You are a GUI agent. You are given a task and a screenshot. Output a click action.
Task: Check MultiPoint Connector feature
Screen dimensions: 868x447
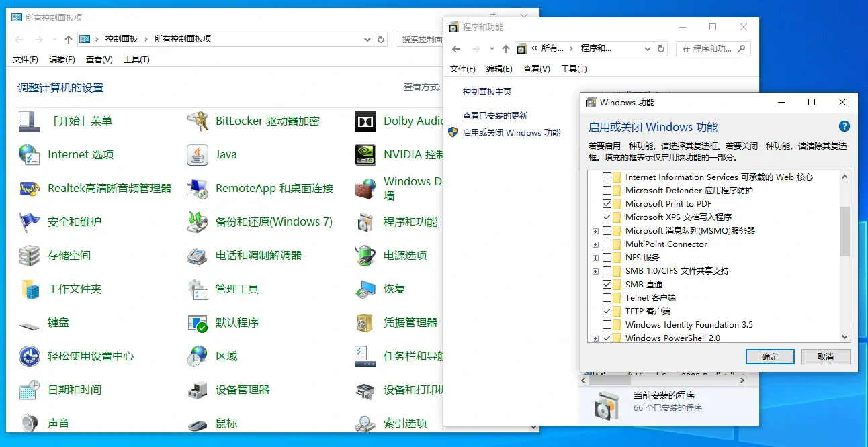[607, 244]
